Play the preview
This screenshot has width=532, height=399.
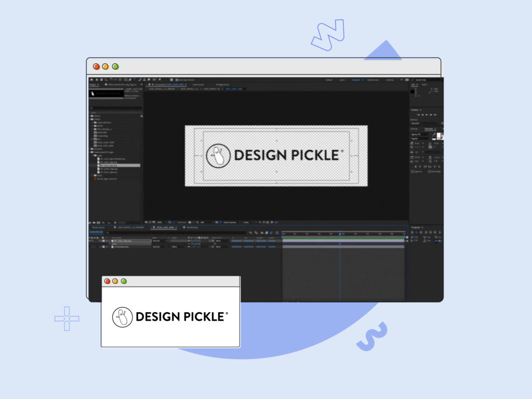click(427, 115)
